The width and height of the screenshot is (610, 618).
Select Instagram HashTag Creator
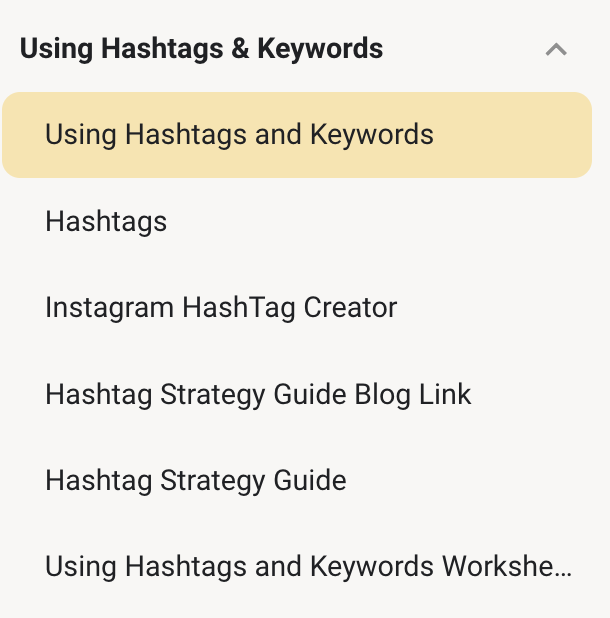[221, 308]
